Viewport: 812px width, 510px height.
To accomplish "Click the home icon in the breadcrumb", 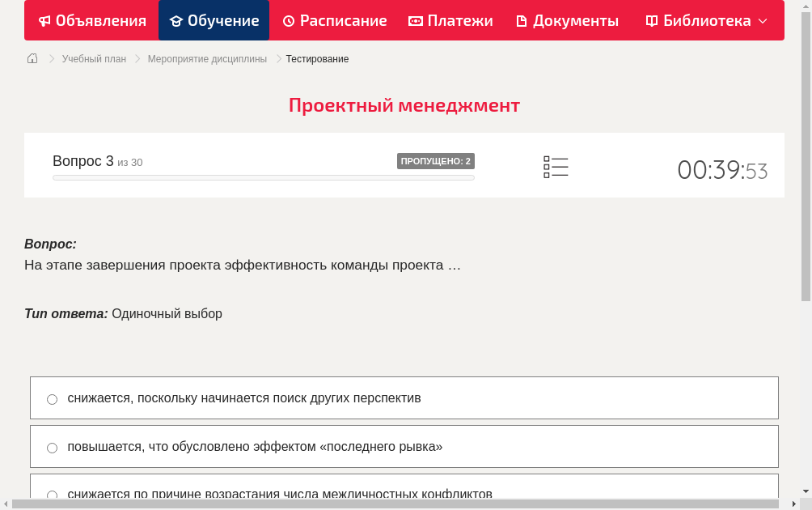I will (x=32, y=58).
